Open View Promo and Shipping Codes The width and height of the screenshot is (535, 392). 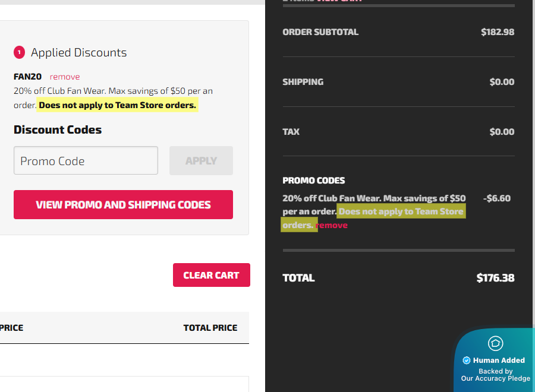click(x=123, y=205)
